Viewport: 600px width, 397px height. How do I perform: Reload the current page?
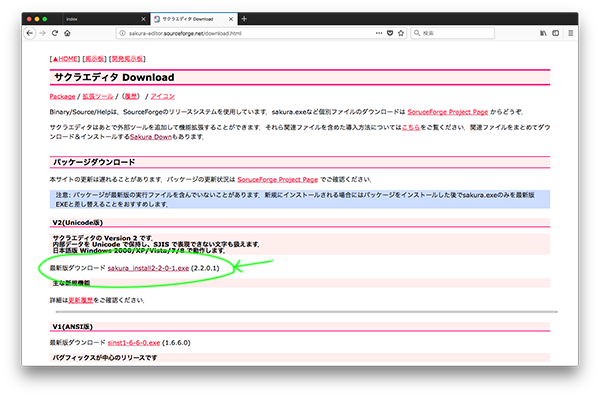click(55, 33)
